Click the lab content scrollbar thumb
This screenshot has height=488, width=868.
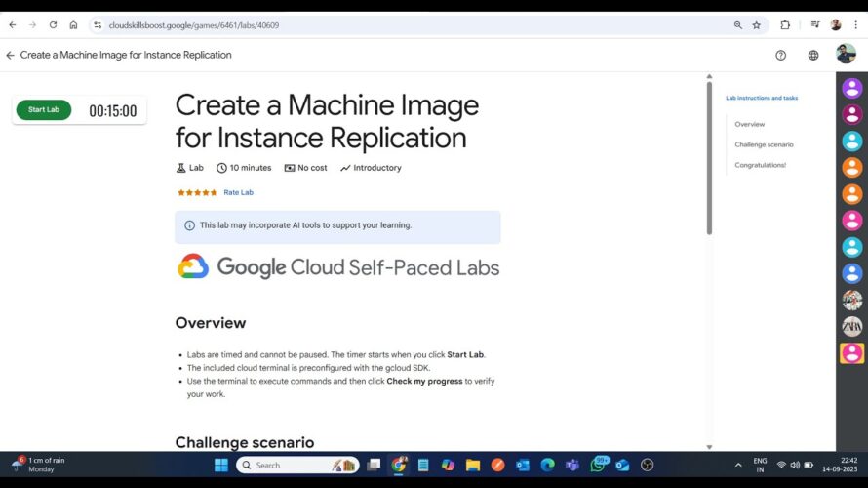709,158
